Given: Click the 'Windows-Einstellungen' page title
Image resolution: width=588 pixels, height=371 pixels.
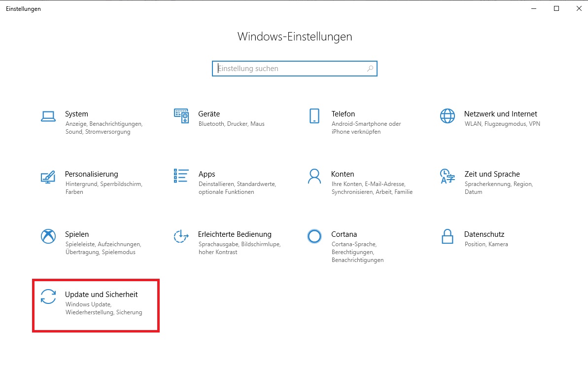Looking at the screenshot, I should tap(295, 37).
